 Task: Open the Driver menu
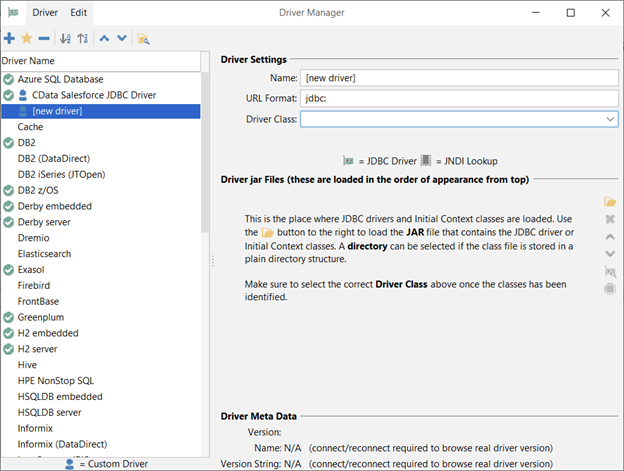click(44, 12)
